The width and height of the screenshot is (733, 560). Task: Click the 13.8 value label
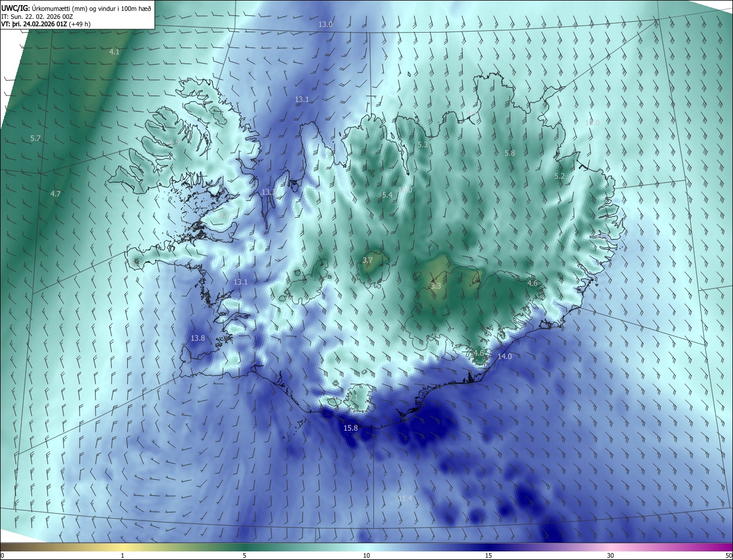point(198,338)
